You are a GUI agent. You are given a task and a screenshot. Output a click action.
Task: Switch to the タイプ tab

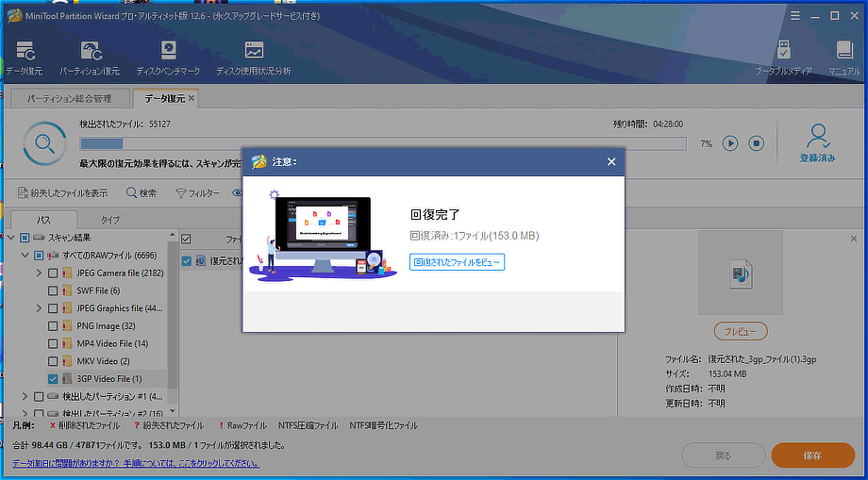pyautogui.click(x=109, y=220)
